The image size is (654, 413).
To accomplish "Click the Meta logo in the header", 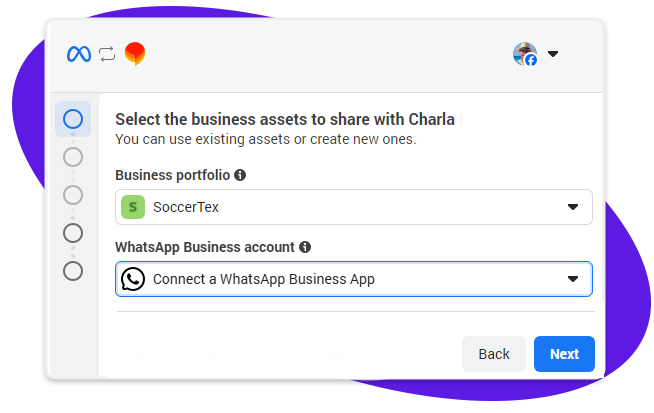I will [79, 54].
